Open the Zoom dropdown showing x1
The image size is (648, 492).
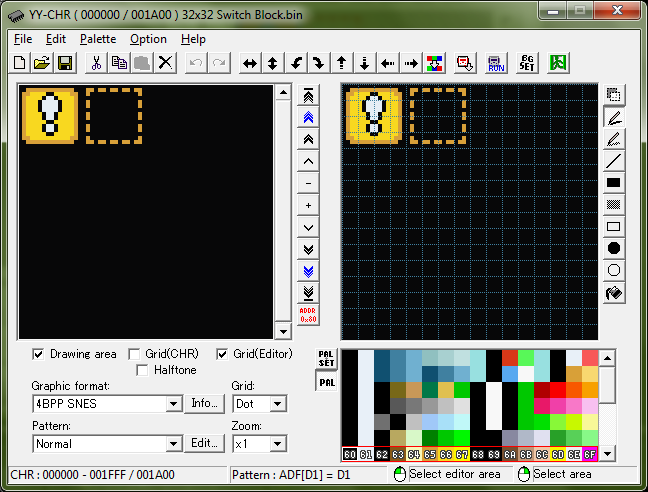point(278,444)
